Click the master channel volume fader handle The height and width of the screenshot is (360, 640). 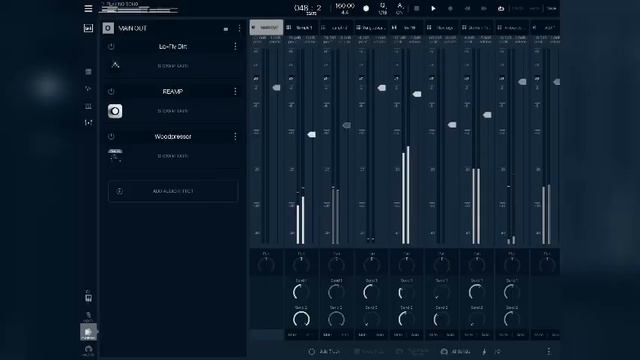(x=276, y=88)
